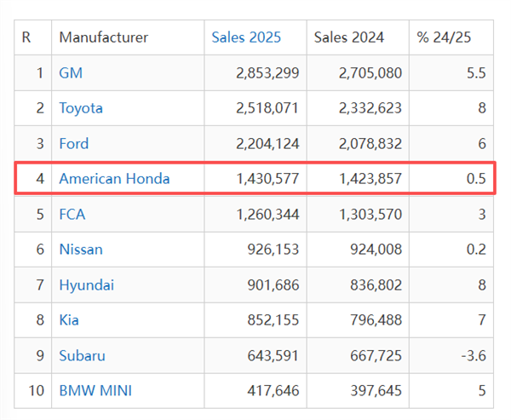511x420 pixels.
Task: Click the R rank column header
Action: [26, 37]
